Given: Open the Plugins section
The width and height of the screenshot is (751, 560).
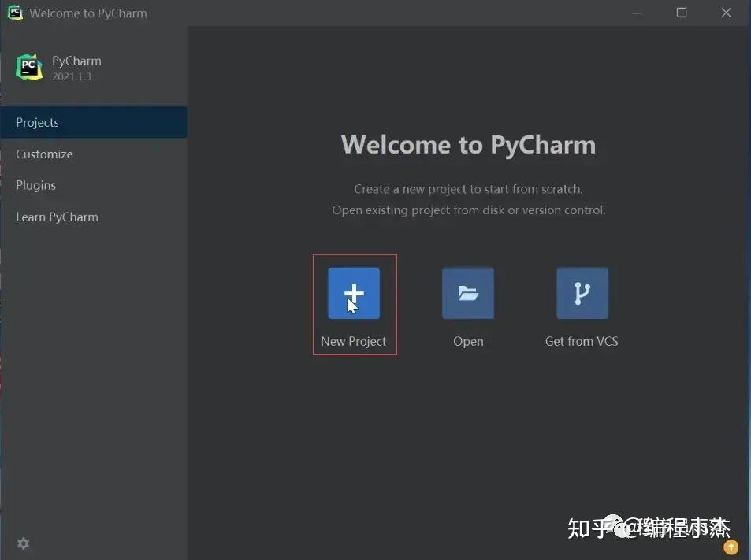Looking at the screenshot, I should (35, 185).
